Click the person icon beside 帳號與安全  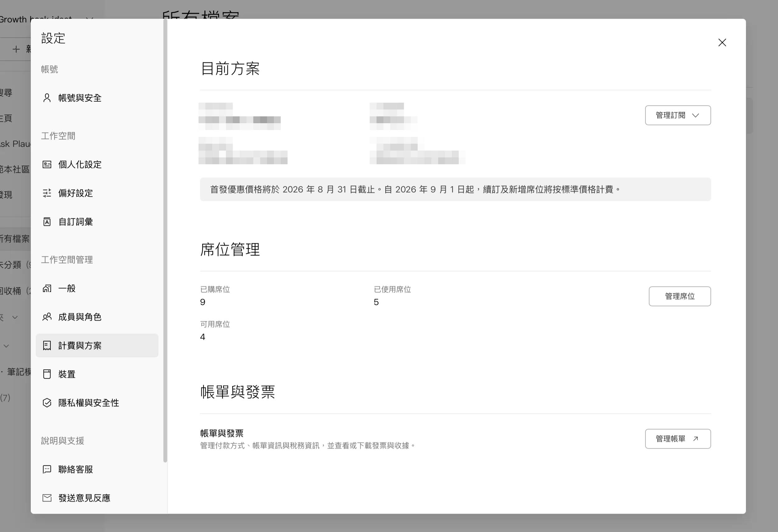(47, 98)
